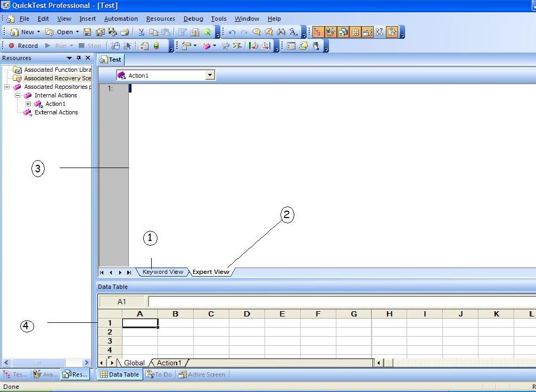The image size is (536, 392).
Task: Click the Data Table formula input field
Action: (342, 302)
